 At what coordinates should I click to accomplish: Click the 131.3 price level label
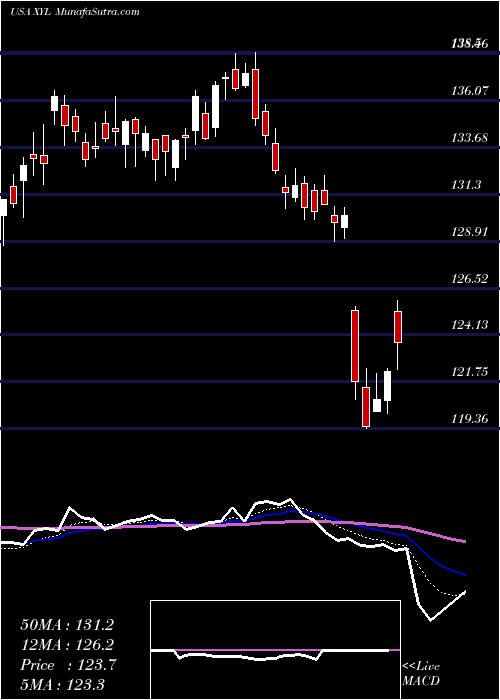click(466, 184)
